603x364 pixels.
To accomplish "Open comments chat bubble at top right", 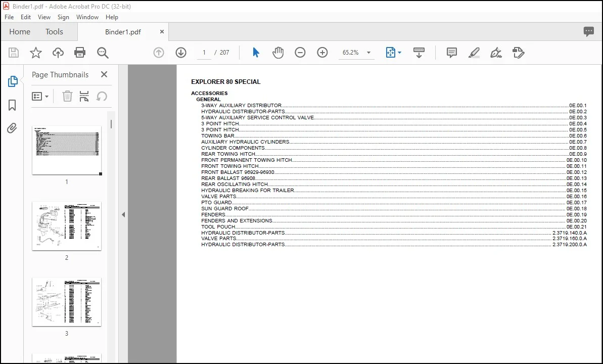I will pos(588,31).
